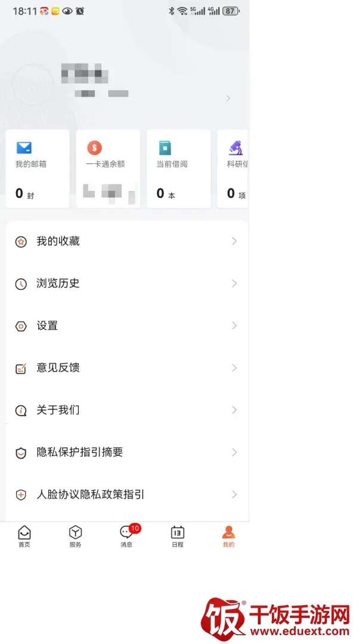
Task: Tap the clock icon for 浏览历史
Action: [21, 284]
